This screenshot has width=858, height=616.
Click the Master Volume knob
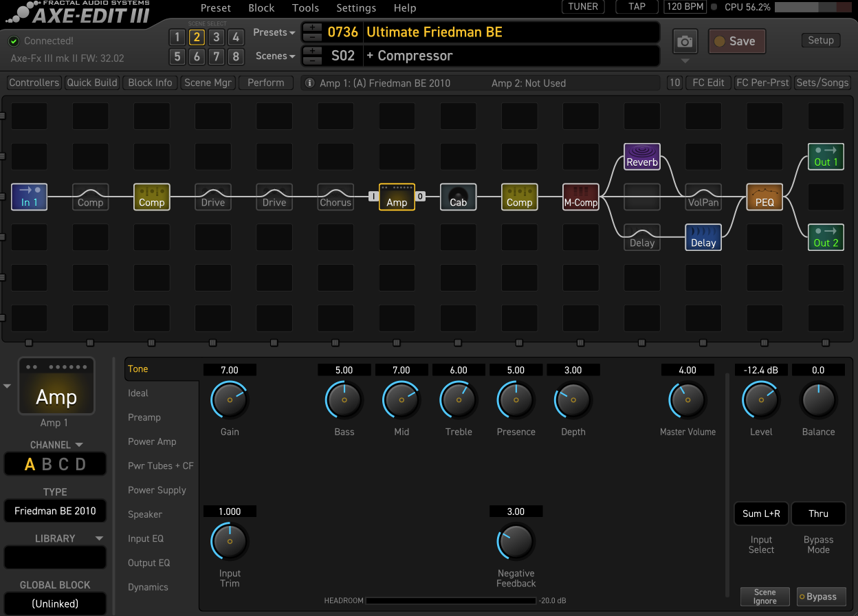pyautogui.click(x=687, y=399)
